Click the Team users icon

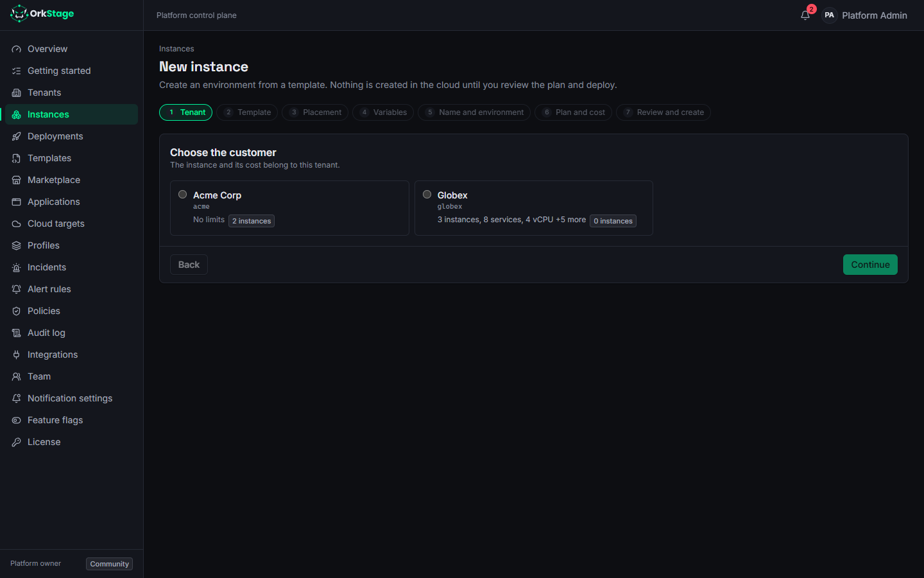tap(16, 376)
